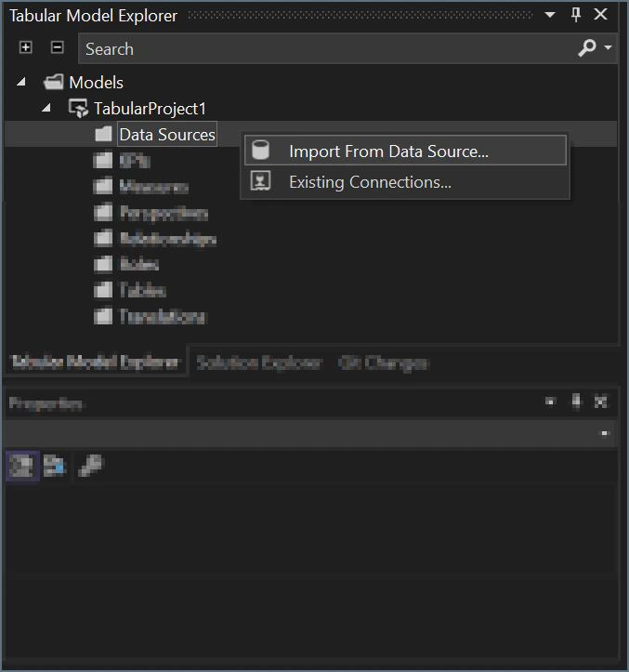
Task: Close the Properties panel
Action: 601,402
